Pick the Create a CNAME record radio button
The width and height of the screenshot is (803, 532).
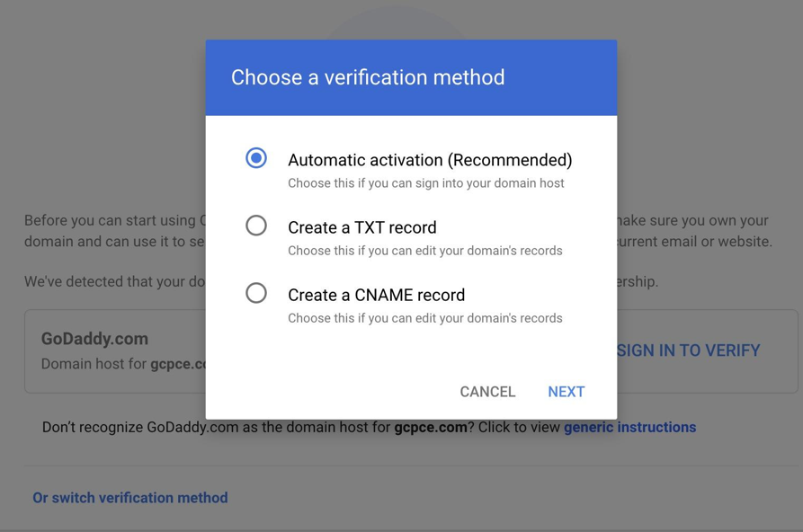coord(256,293)
